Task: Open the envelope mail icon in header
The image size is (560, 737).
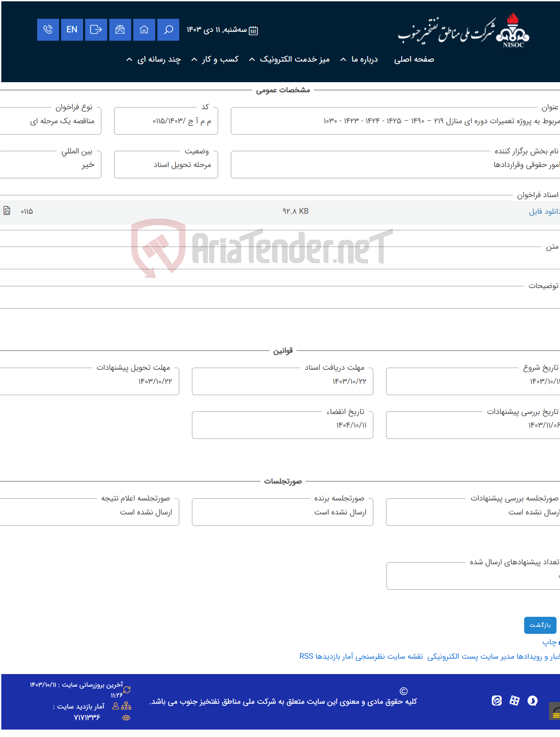Action: (120, 30)
